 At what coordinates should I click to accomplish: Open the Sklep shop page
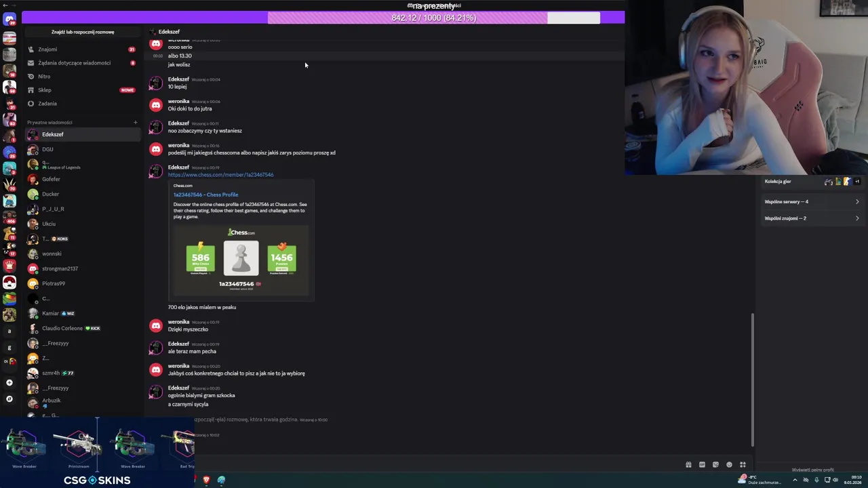(82, 90)
